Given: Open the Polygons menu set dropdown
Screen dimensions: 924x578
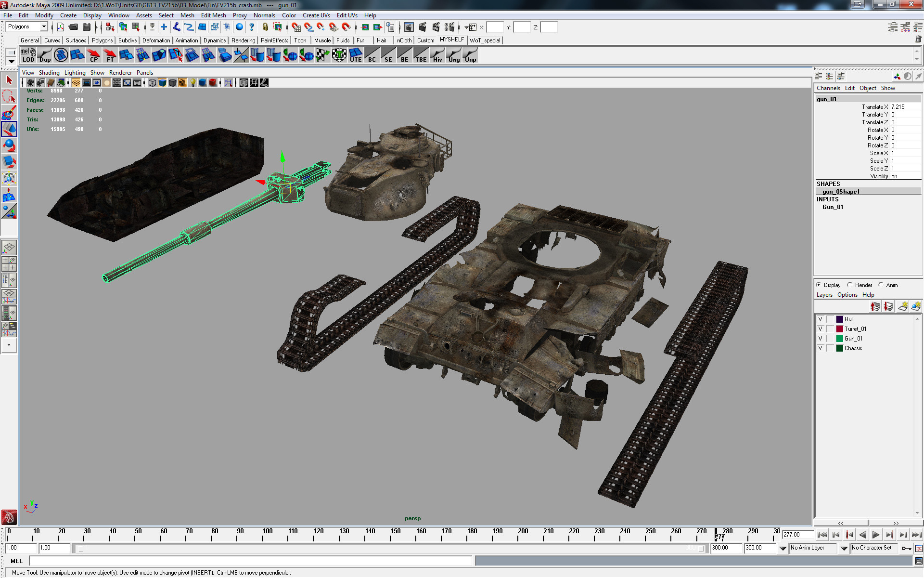Looking at the screenshot, I should [x=27, y=27].
